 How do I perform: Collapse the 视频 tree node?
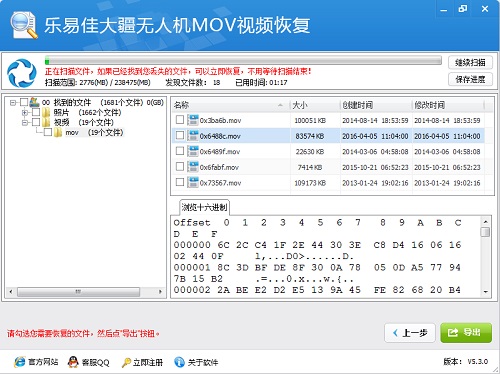[25, 123]
